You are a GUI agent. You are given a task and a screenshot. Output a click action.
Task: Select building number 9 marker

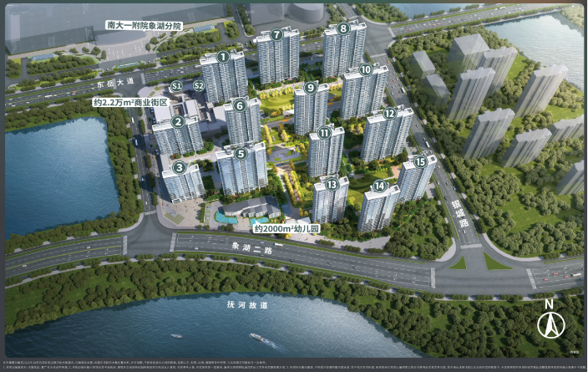click(x=310, y=88)
